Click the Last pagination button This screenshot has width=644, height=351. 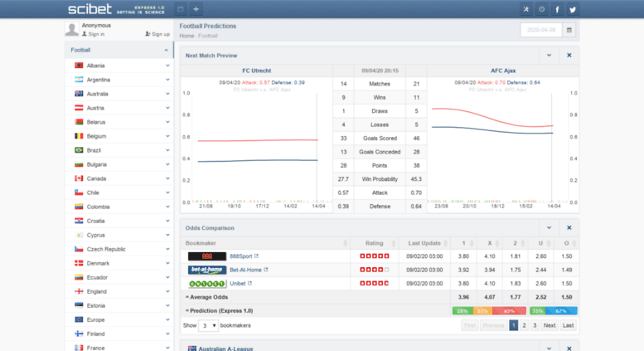coord(568,325)
